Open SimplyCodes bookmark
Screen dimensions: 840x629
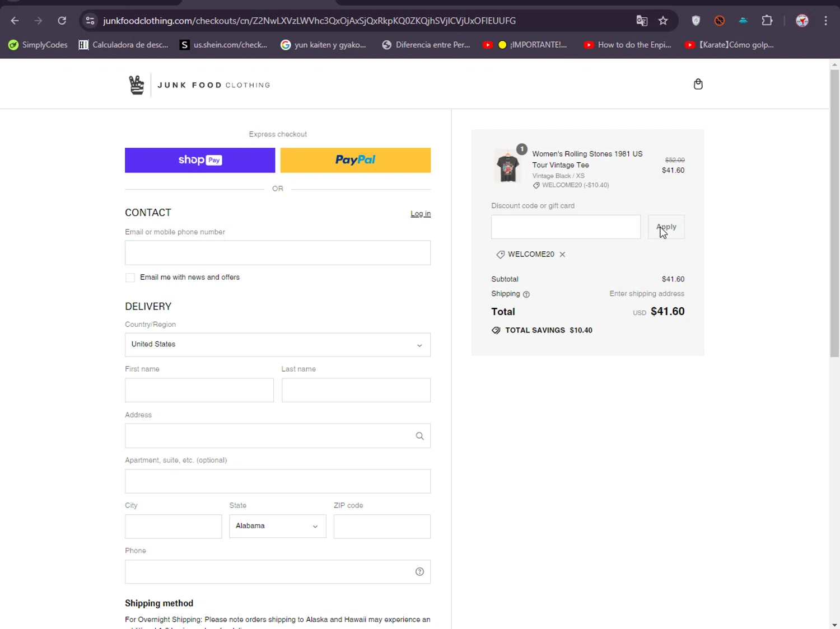click(38, 45)
